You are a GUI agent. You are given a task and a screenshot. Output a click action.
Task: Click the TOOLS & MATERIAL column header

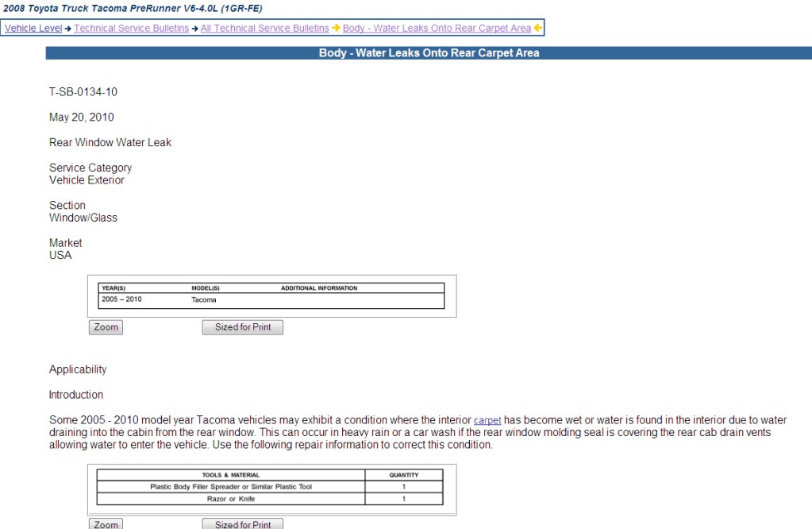(231, 475)
